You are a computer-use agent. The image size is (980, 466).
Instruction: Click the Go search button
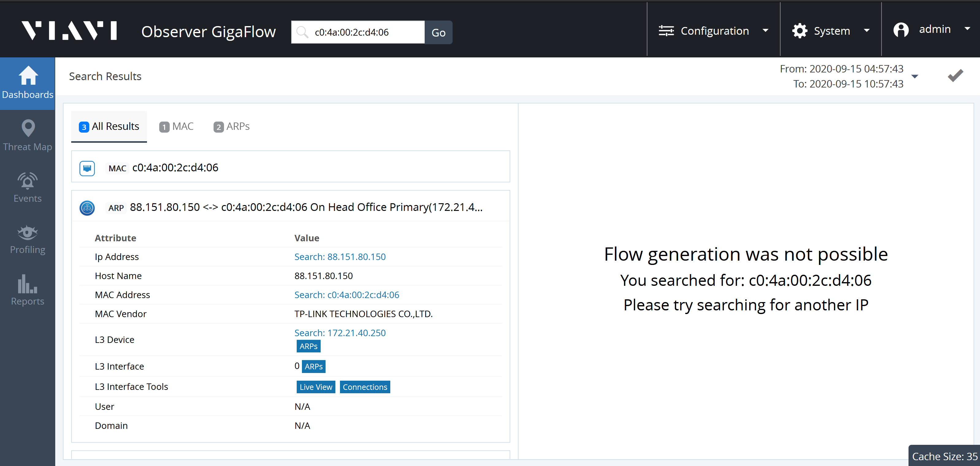[438, 32]
